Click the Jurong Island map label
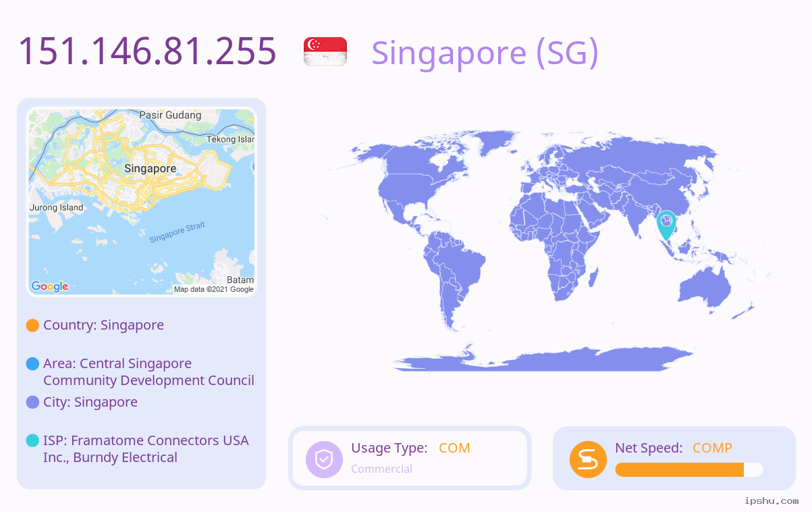This screenshot has width=812, height=512. [x=57, y=207]
